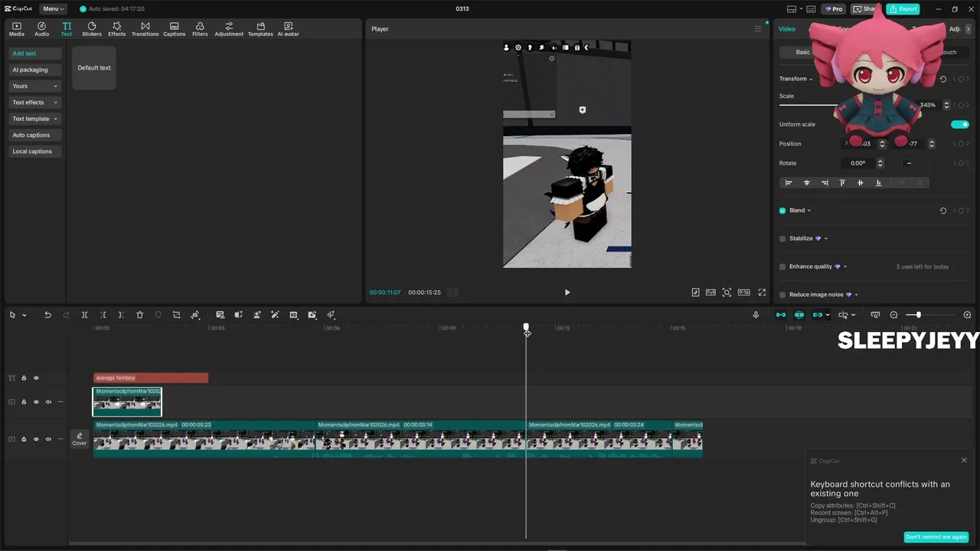Open the Transitions tab
This screenshot has height=551, width=980.
tap(145, 29)
